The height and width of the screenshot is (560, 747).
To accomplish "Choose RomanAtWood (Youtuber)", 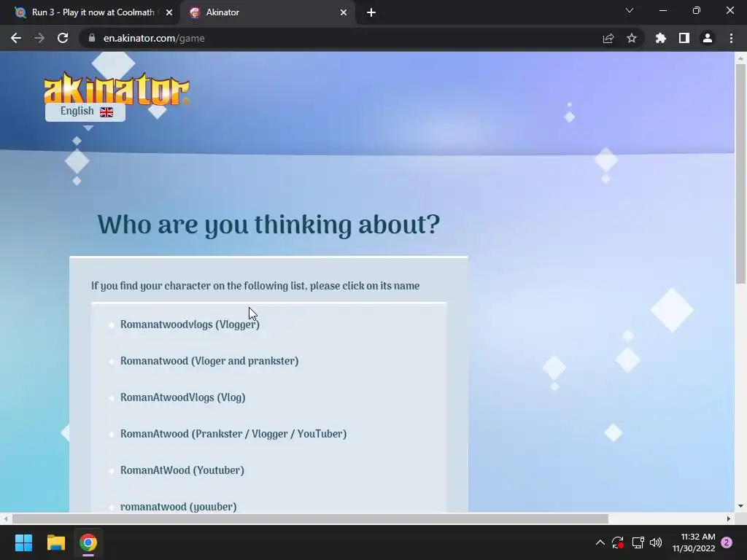I will (182, 470).
